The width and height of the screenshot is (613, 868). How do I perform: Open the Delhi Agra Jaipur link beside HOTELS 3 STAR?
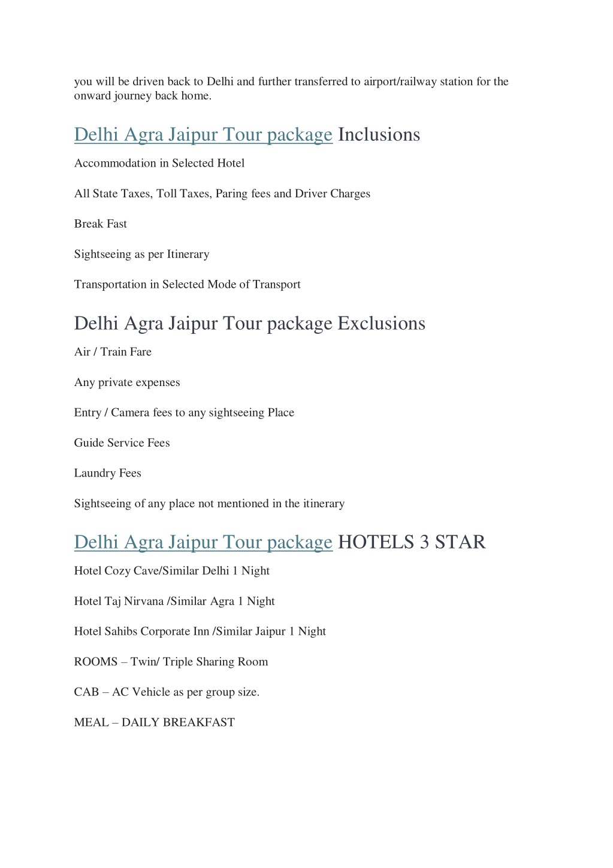point(203,542)
